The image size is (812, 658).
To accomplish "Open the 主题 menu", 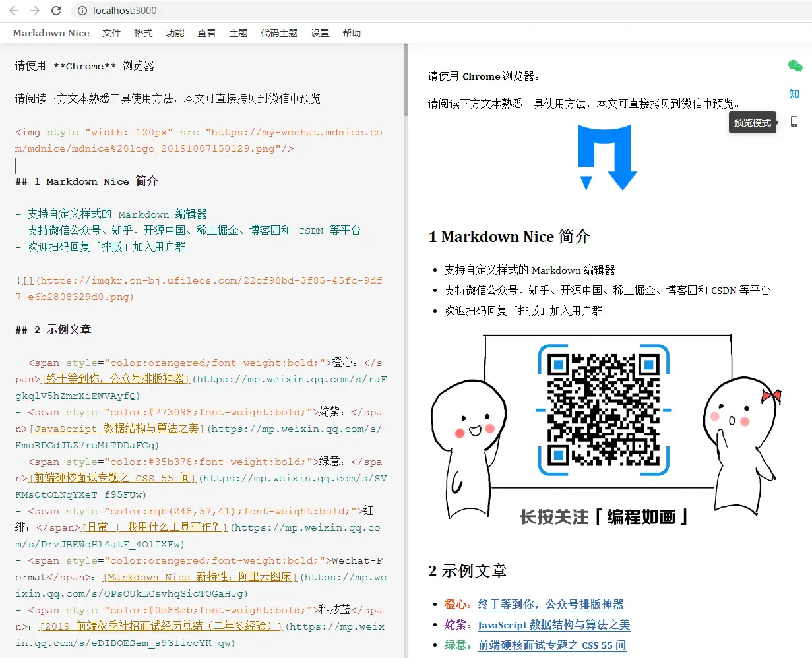I will click(238, 33).
